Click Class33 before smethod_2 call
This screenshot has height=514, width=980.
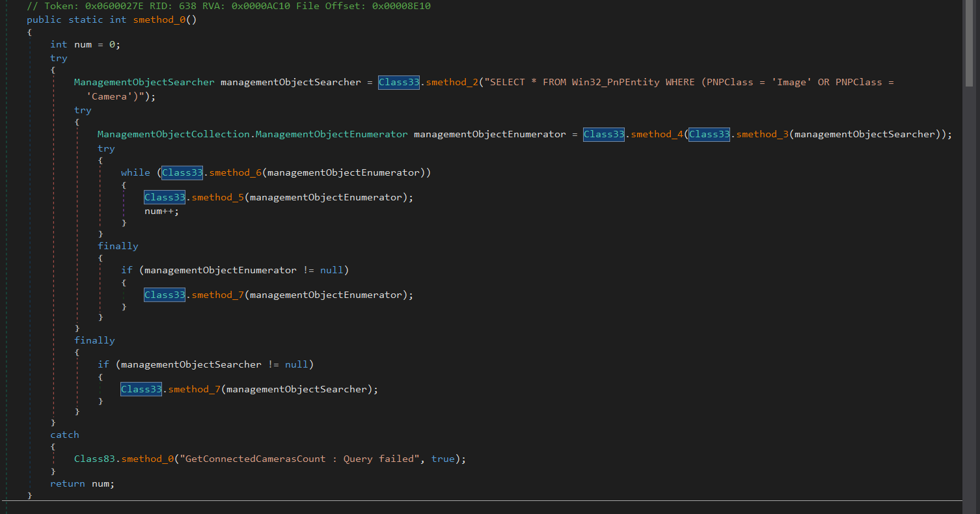399,83
